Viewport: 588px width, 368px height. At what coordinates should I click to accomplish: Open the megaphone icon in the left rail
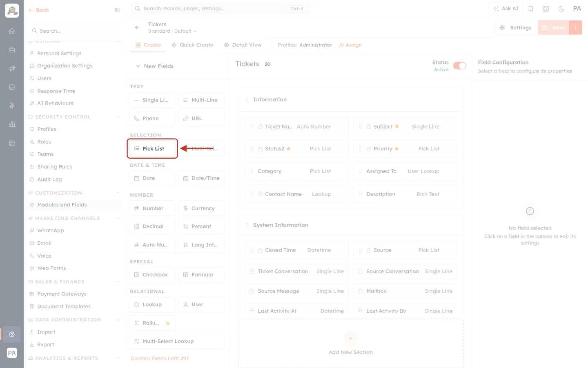12,68
